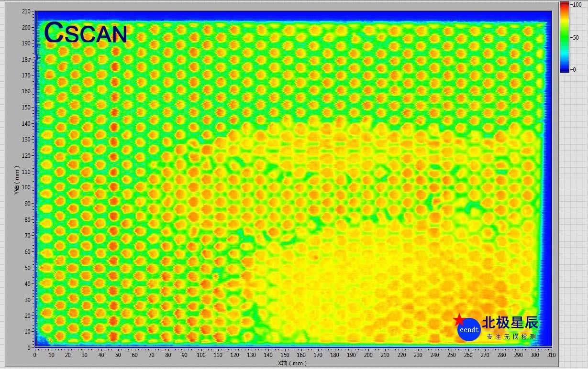
Task: Select the 150 tick on Y axis
Action: point(27,107)
